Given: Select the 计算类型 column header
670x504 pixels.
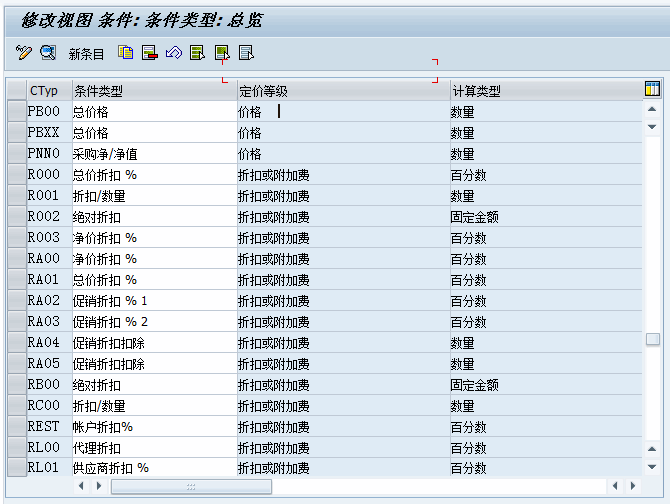Looking at the screenshot, I should 547,91.
